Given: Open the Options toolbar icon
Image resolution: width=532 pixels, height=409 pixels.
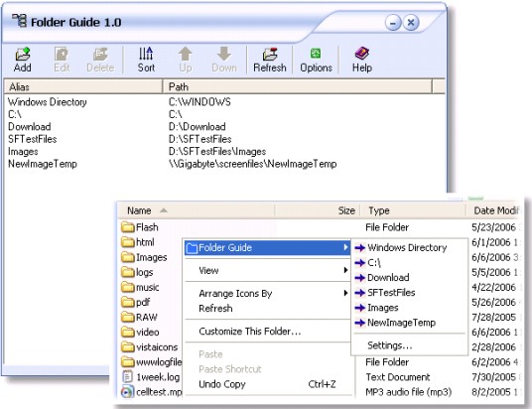Looking at the screenshot, I should (316, 54).
